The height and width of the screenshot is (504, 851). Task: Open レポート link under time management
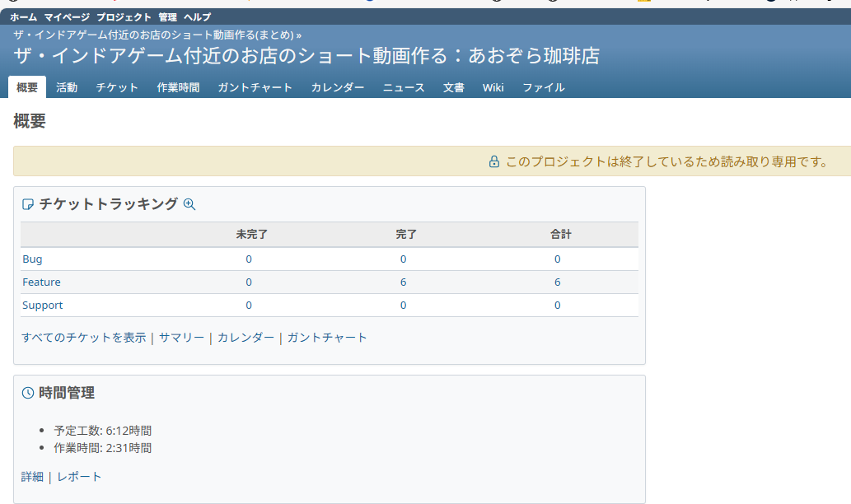pyautogui.click(x=79, y=477)
